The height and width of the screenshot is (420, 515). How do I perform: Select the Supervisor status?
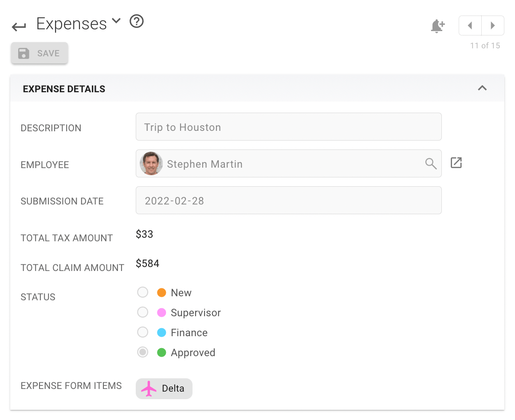[142, 312]
